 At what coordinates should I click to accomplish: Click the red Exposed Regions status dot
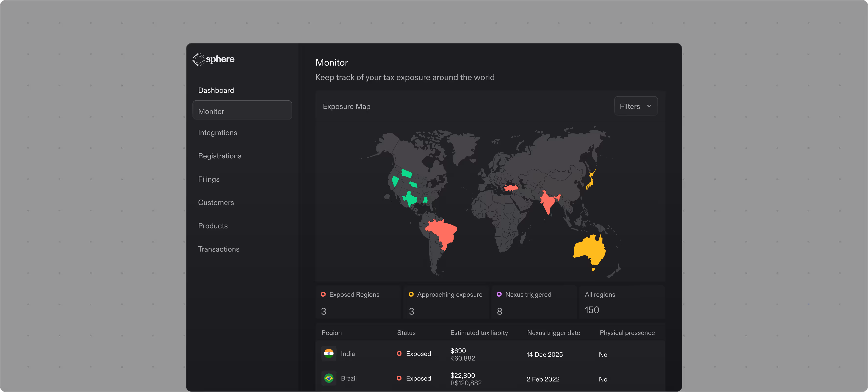[x=323, y=294]
